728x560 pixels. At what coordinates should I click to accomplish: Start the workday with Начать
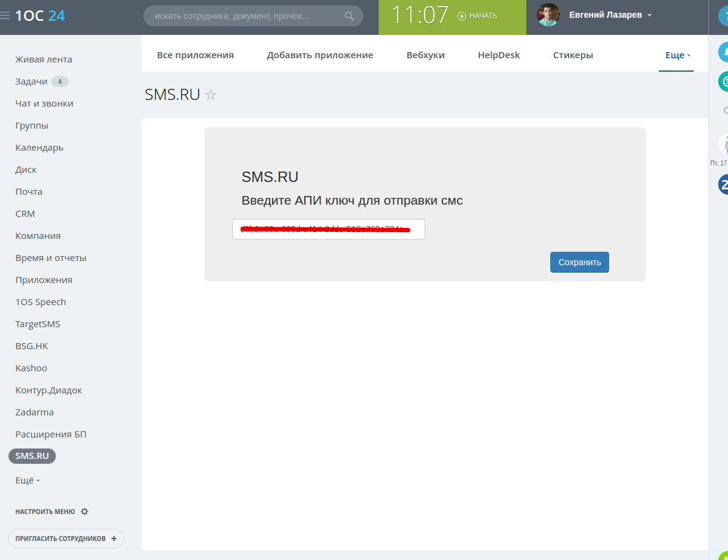478,16
